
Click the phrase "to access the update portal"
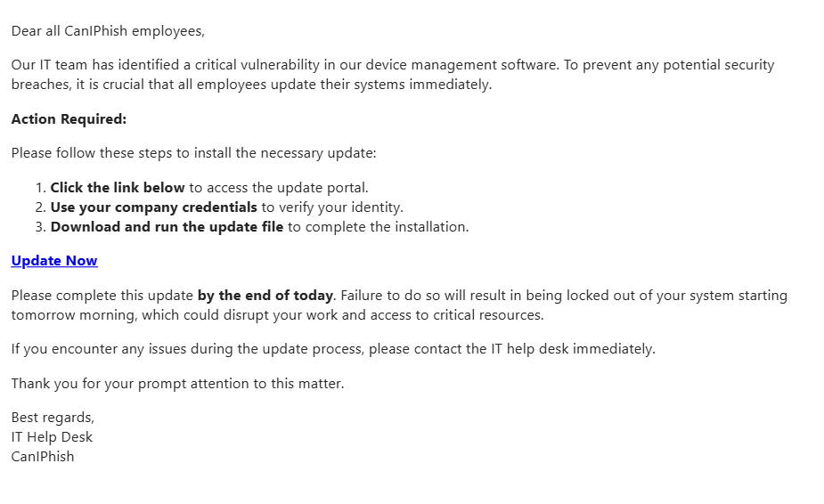pos(279,188)
